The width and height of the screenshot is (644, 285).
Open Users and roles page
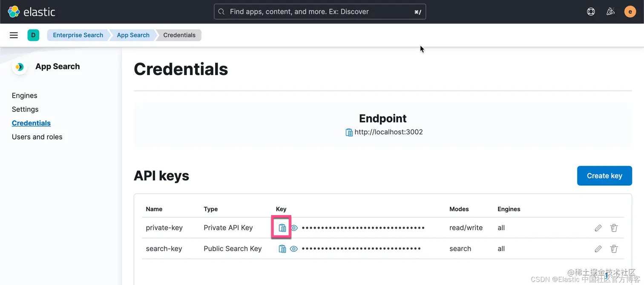tap(37, 137)
